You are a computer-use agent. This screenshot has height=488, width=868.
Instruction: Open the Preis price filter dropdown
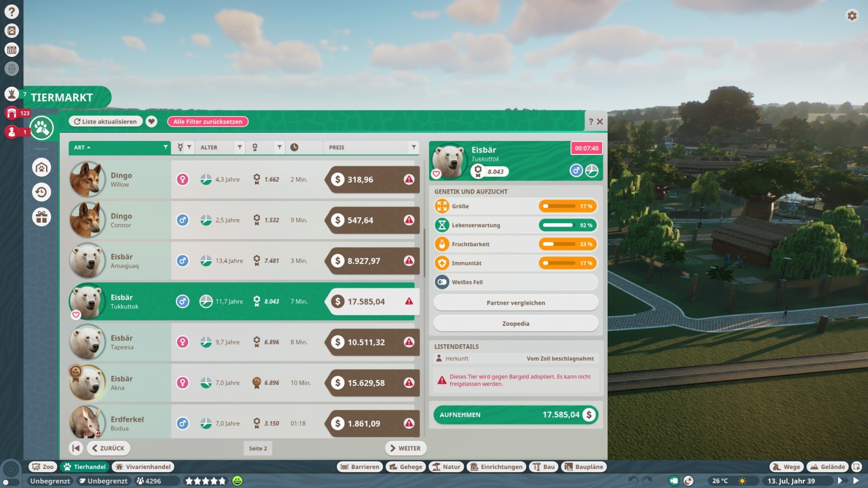(413, 147)
